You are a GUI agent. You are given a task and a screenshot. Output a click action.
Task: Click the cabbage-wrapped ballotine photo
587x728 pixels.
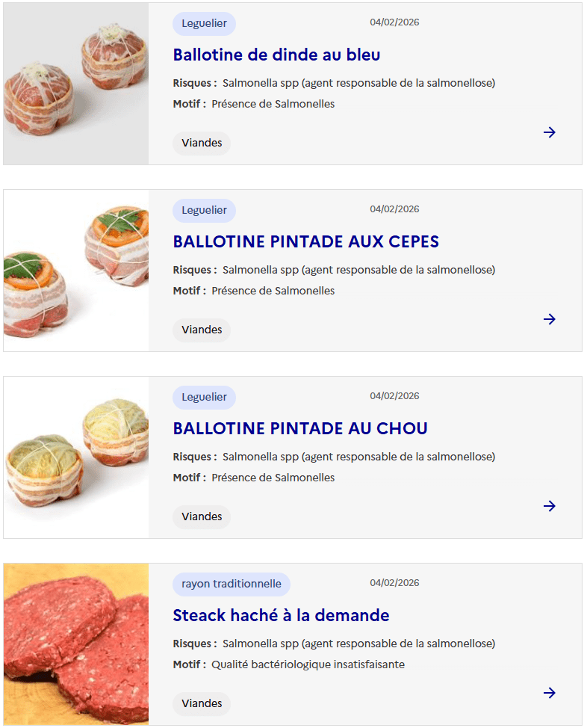click(x=76, y=457)
